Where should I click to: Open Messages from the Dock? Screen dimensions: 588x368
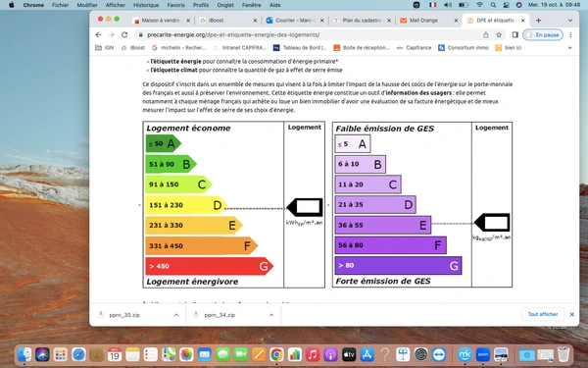(222, 354)
